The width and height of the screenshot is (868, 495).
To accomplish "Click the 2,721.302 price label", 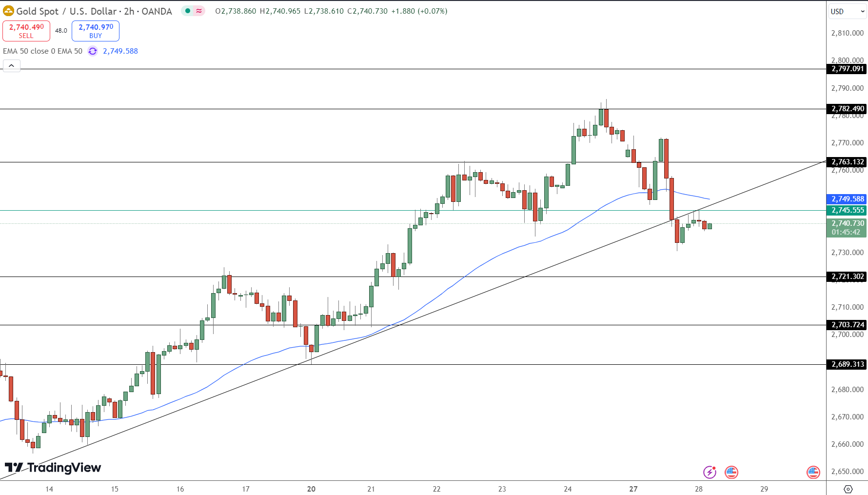I will click(847, 277).
